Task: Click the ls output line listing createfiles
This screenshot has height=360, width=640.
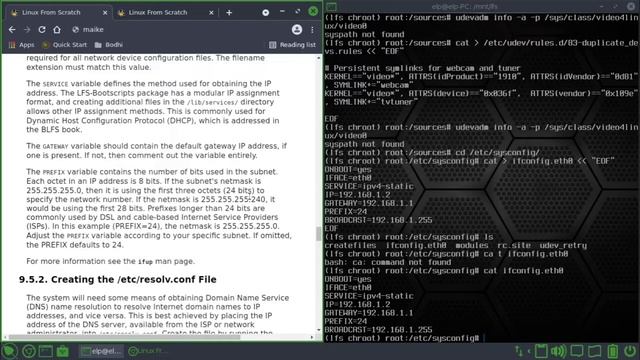Action: click(456, 246)
